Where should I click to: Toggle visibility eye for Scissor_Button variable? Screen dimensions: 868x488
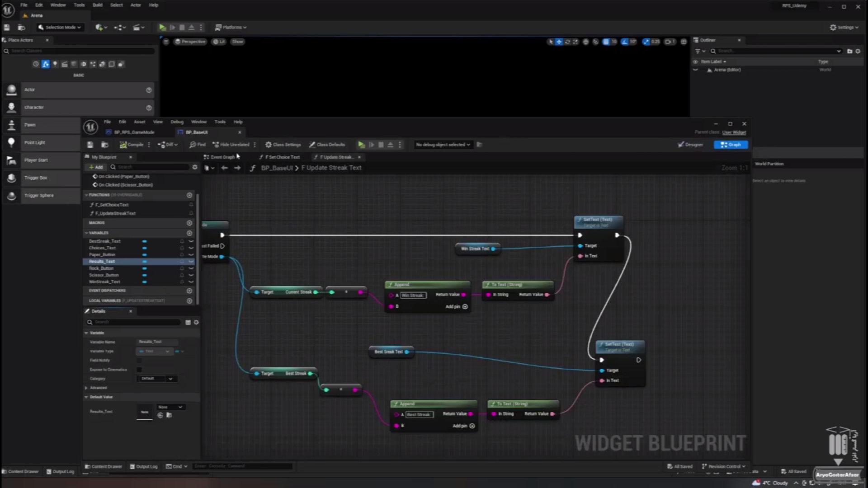pos(191,275)
